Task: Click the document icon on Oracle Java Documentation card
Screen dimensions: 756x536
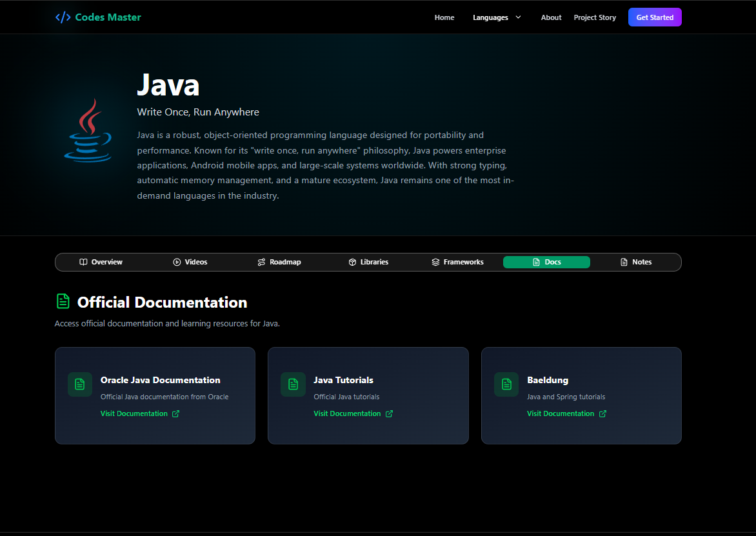Action: (80, 384)
